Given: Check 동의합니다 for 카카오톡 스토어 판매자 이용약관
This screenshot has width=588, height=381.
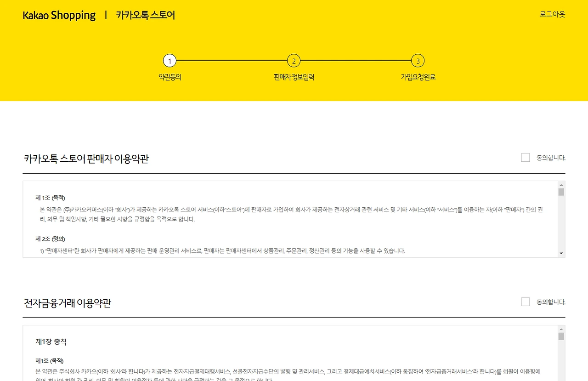Looking at the screenshot, I should pyautogui.click(x=526, y=158).
